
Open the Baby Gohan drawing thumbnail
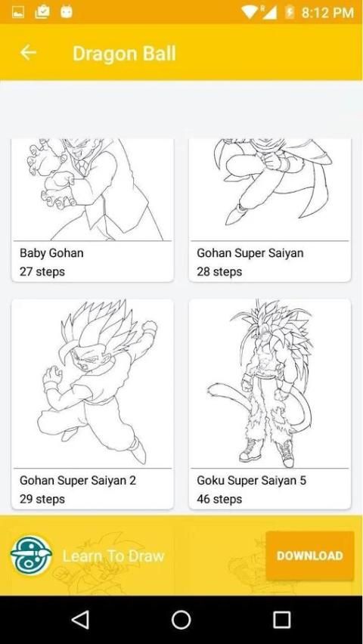click(x=92, y=190)
